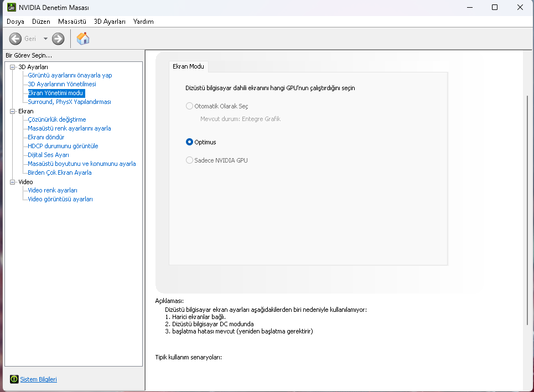Image resolution: width=534 pixels, height=392 pixels.
Task: Open Video görüntüsü ayarları
Action: tap(60, 199)
